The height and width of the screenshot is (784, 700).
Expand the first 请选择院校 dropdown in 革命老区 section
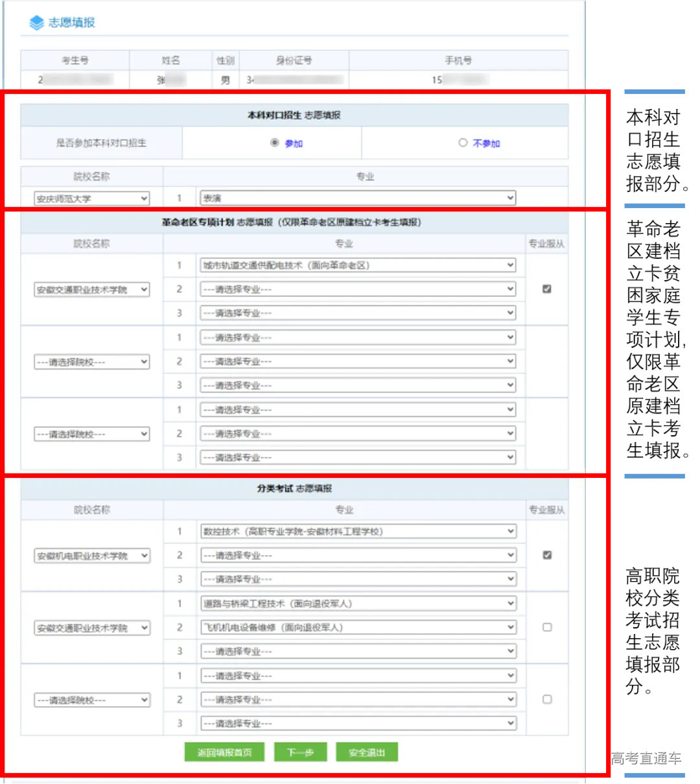[92, 361]
